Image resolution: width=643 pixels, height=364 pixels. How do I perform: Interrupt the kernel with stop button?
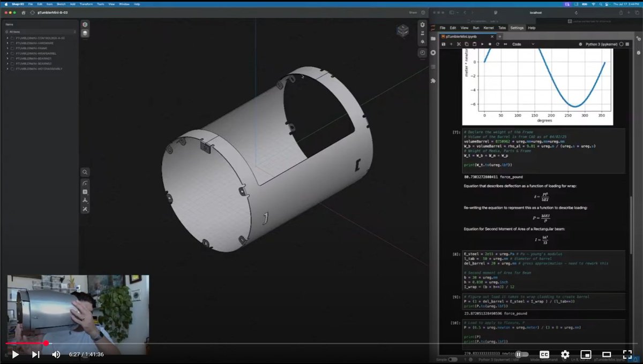click(x=489, y=44)
